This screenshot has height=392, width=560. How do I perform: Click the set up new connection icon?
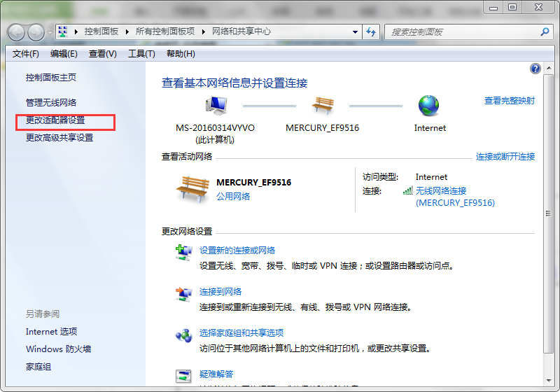point(183,253)
